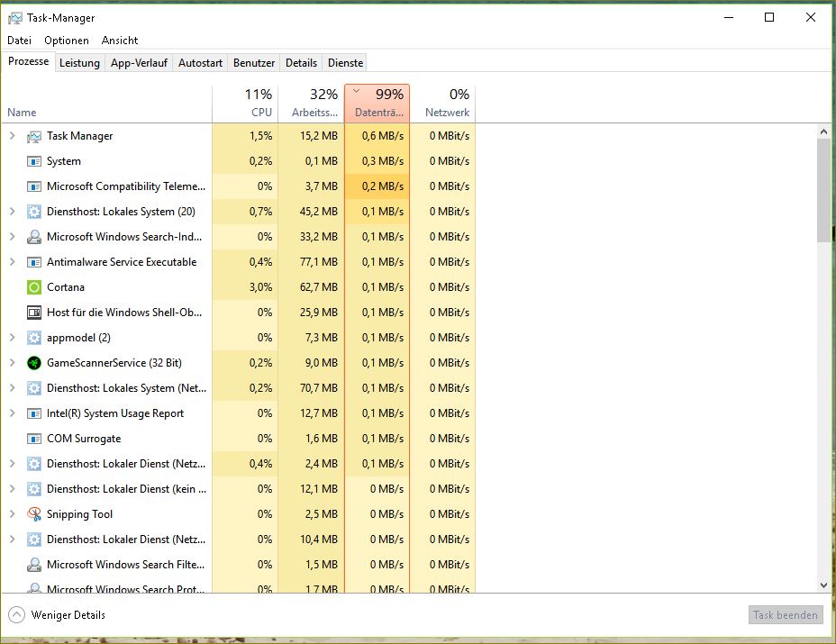Click the Weniger Details up-arrow circle icon
Viewport: 836px width, 644px height.
(16, 614)
